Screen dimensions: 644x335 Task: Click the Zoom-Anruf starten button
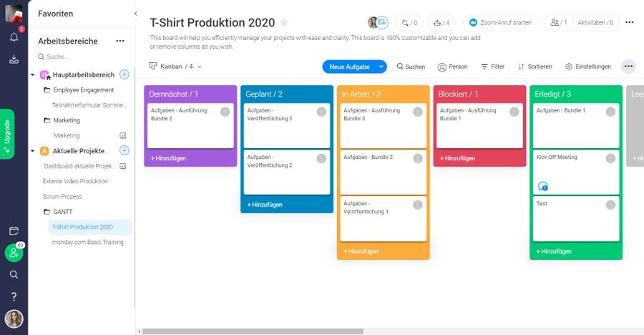click(500, 23)
